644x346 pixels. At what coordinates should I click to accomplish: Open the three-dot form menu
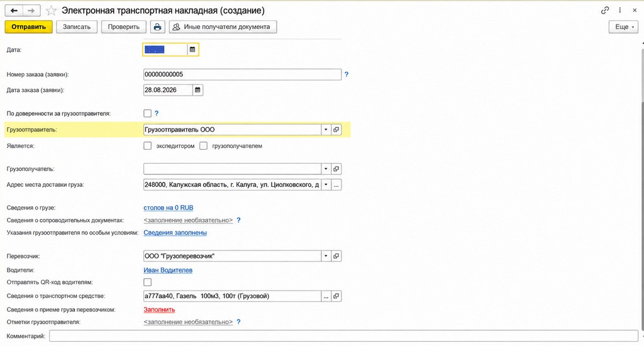(619, 11)
